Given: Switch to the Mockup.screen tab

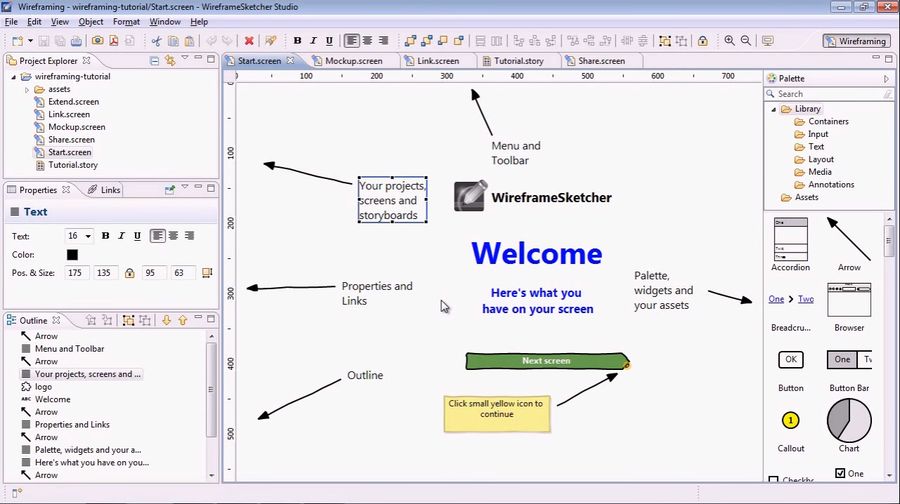Looking at the screenshot, I should [x=354, y=61].
